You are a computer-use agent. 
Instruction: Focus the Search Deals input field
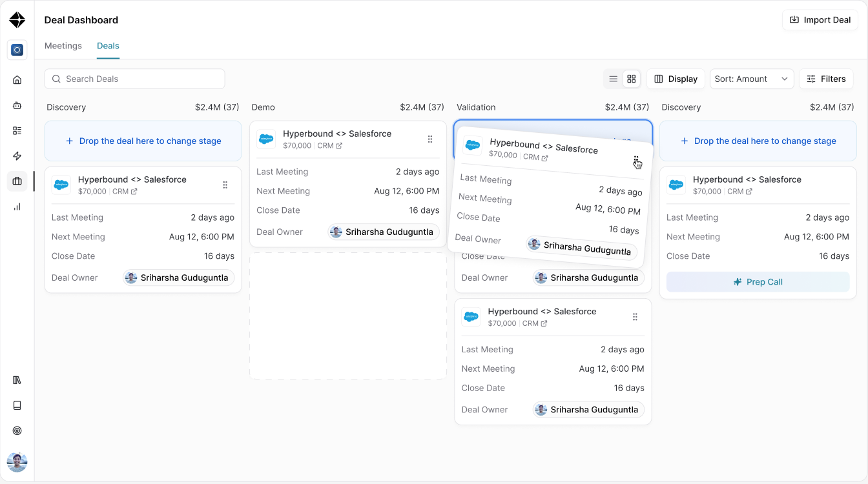coord(134,79)
